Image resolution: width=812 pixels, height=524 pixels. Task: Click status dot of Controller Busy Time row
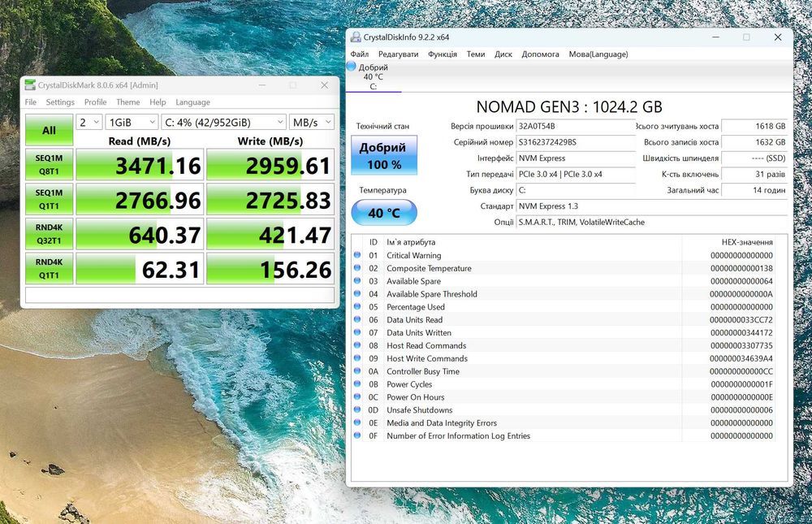[x=356, y=371]
